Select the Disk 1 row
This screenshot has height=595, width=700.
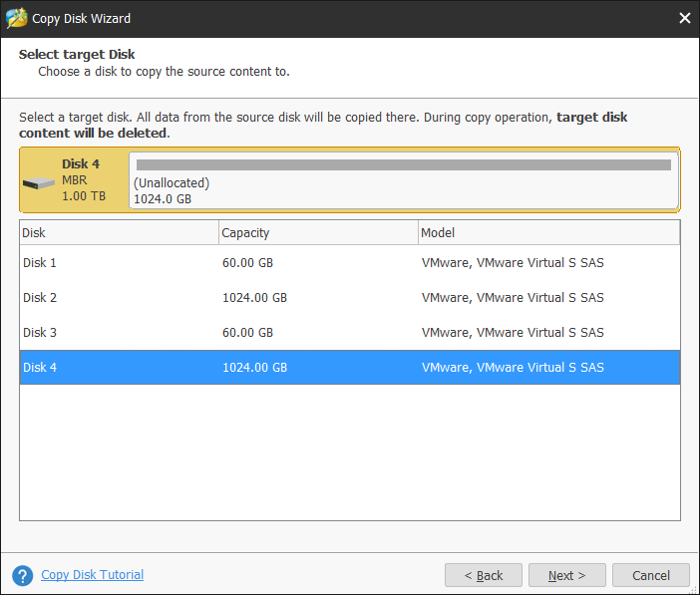point(350,262)
